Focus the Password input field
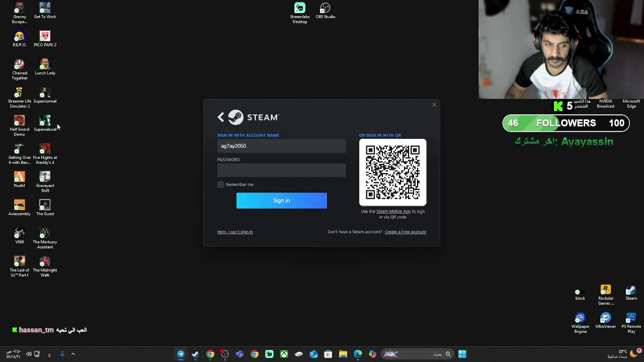This screenshot has width=644, height=362. (281, 170)
